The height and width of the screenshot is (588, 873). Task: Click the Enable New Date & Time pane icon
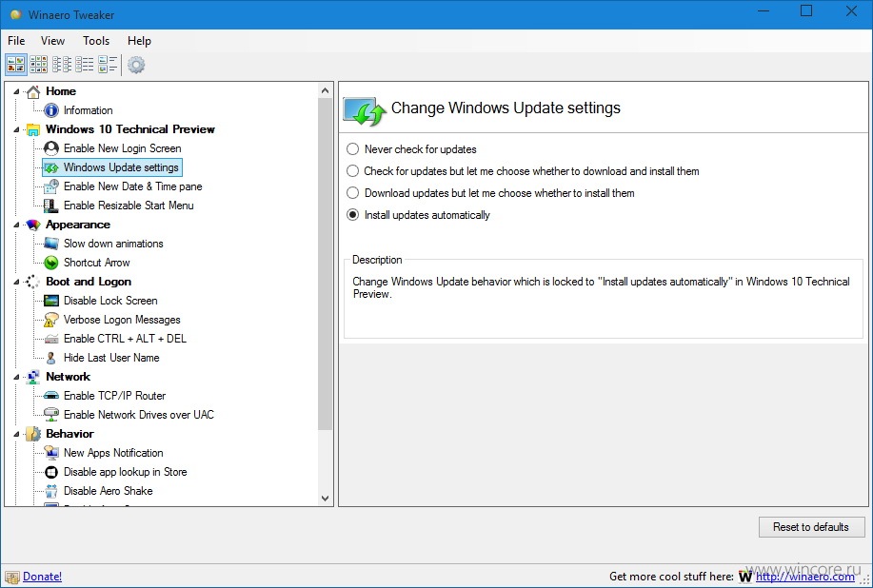coord(51,186)
